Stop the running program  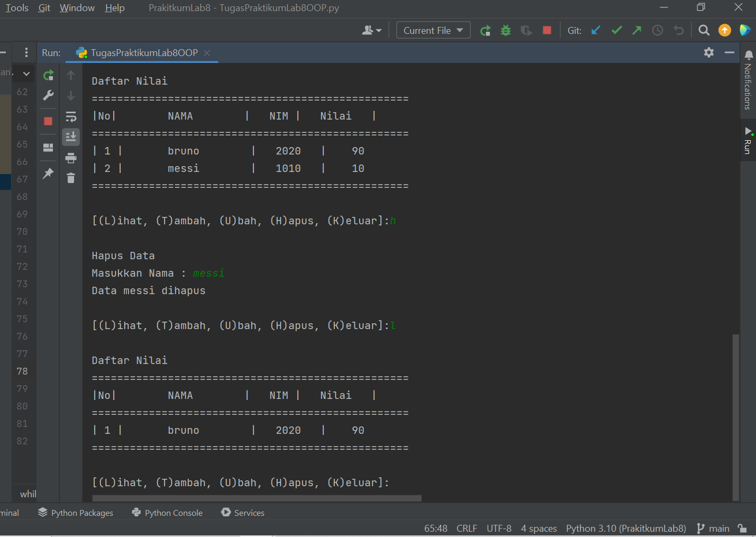[x=48, y=121]
